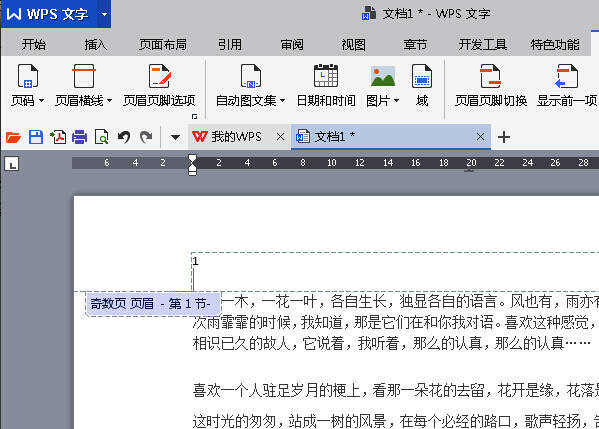Image resolution: width=599 pixels, height=429 pixels.
Task: Open the 审阅 ribbon tab
Action: [x=292, y=45]
